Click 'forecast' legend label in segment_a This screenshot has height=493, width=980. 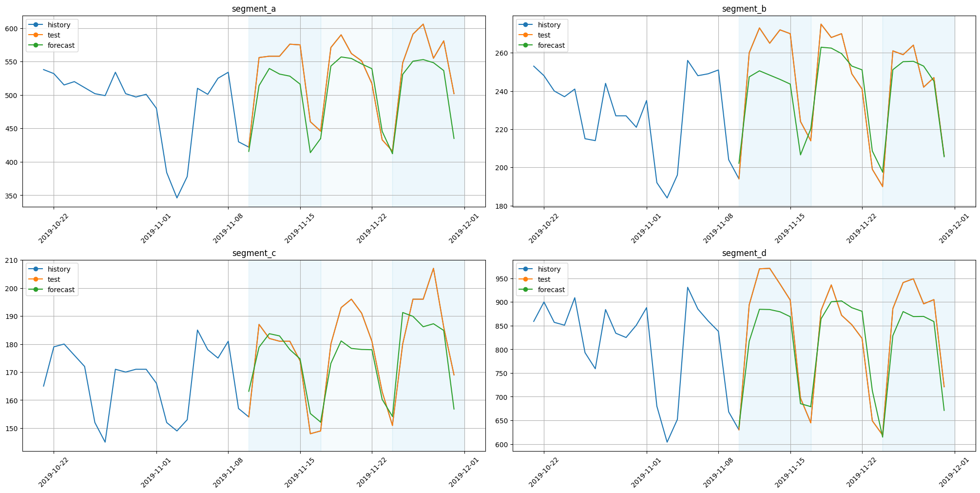click(61, 45)
